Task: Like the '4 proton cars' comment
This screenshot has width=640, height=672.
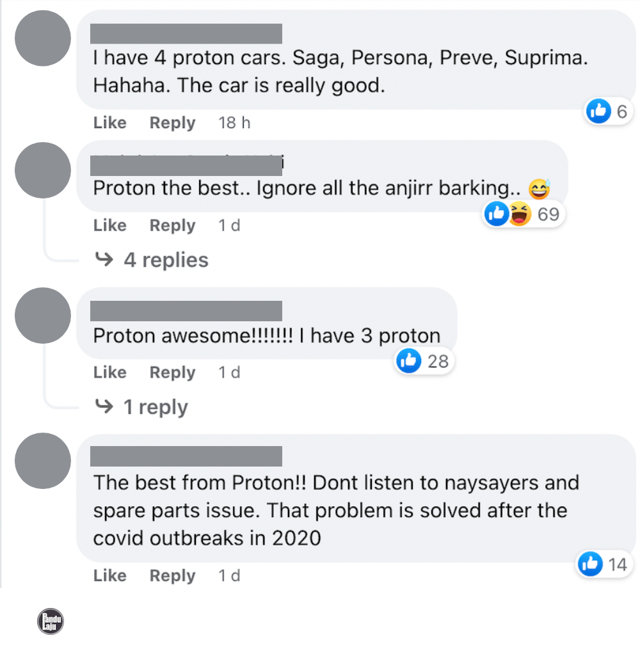Action: [110, 123]
